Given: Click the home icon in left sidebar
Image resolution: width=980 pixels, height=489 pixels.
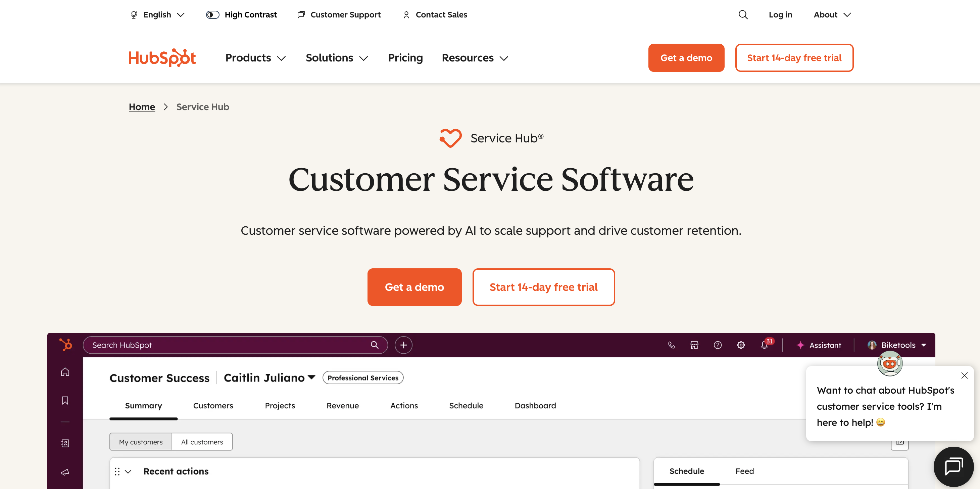Looking at the screenshot, I should pyautogui.click(x=65, y=372).
